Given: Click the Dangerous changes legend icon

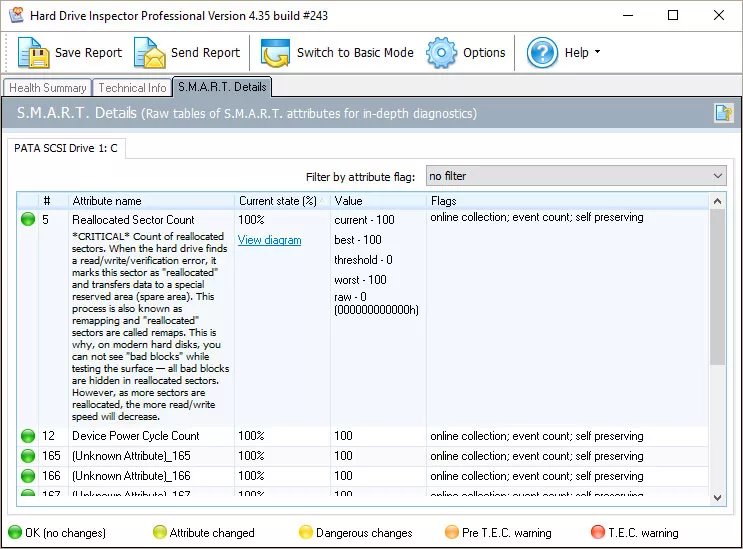Looking at the screenshot, I should pos(306,532).
